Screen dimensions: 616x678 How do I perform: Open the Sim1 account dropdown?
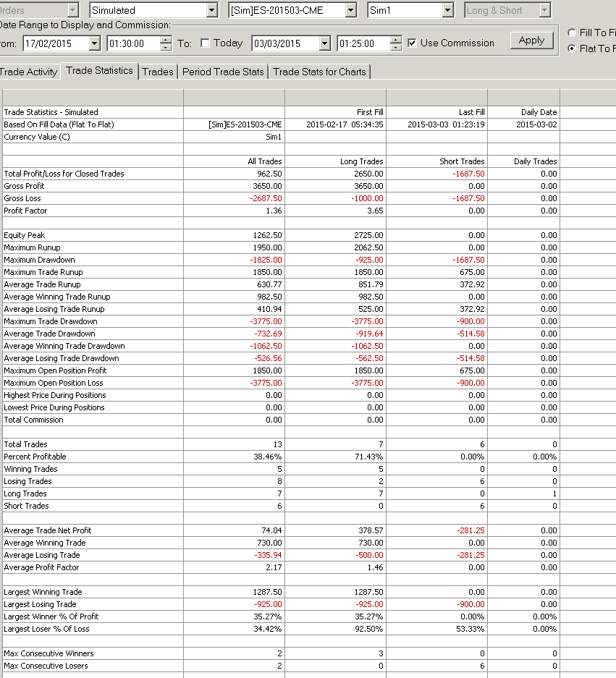point(448,10)
